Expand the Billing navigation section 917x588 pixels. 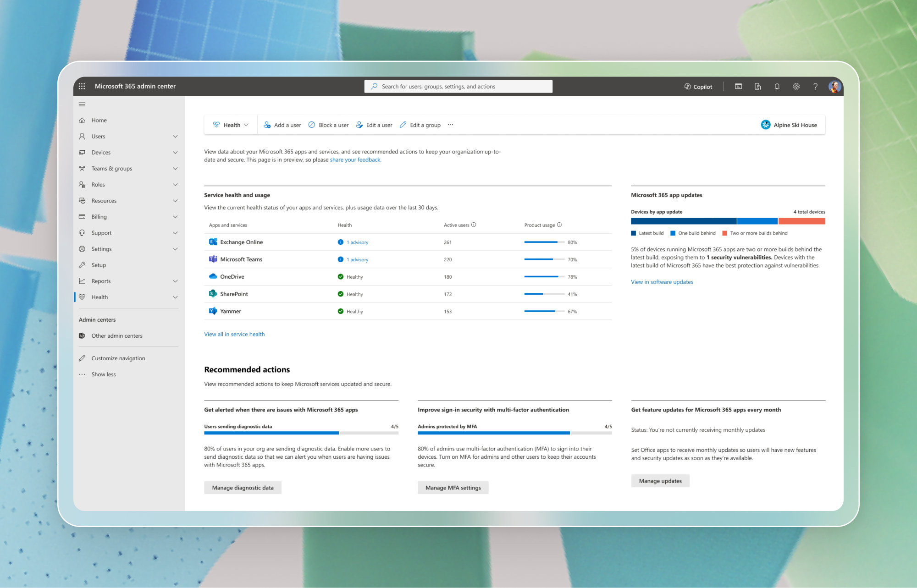pyautogui.click(x=175, y=217)
